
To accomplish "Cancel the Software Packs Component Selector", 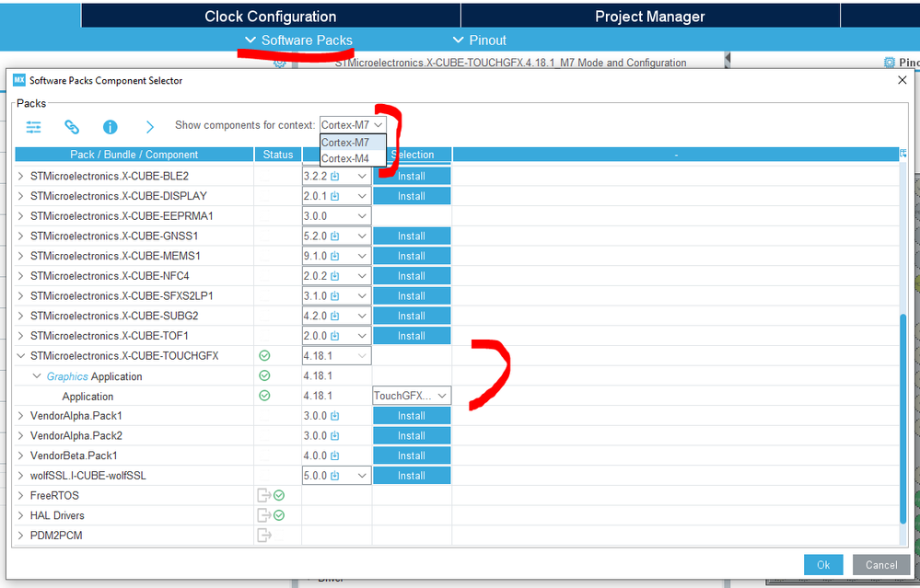I will (x=881, y=565).
